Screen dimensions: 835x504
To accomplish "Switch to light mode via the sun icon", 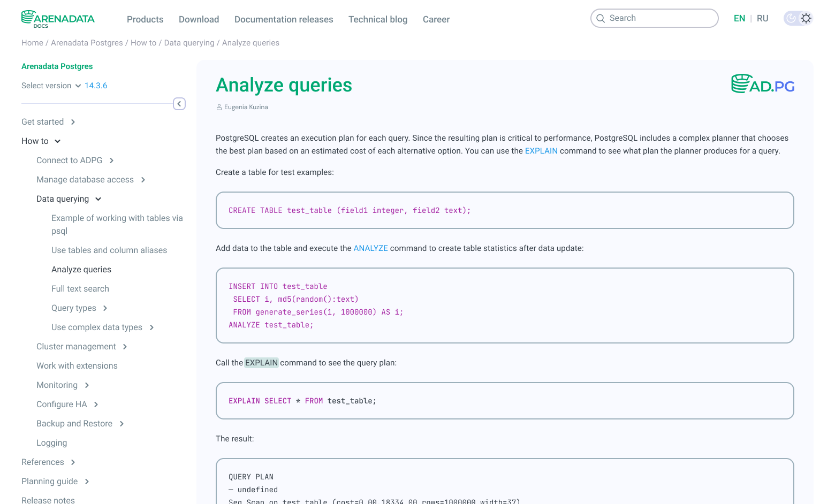I will pyautogui.click(x=806, y=18).
